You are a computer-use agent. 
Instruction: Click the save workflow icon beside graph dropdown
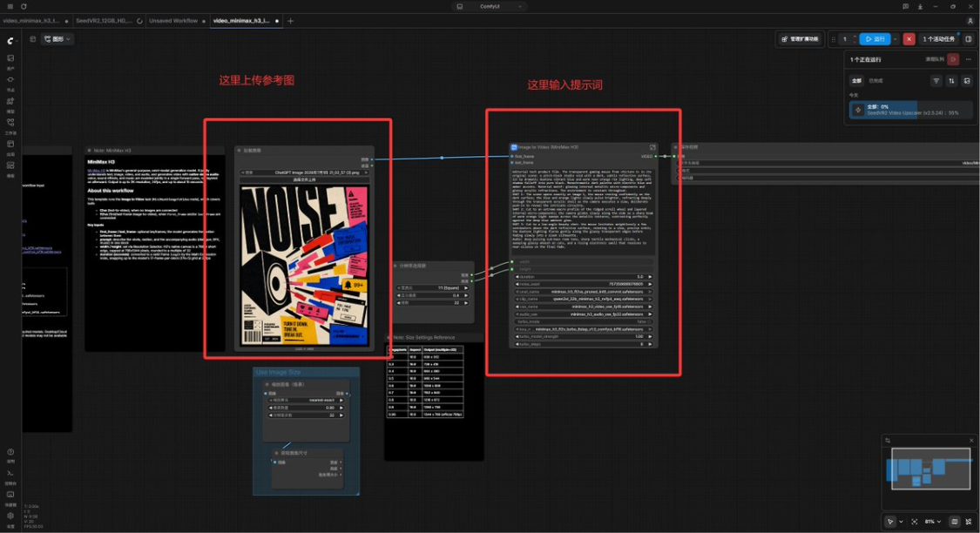coord(32,38)
